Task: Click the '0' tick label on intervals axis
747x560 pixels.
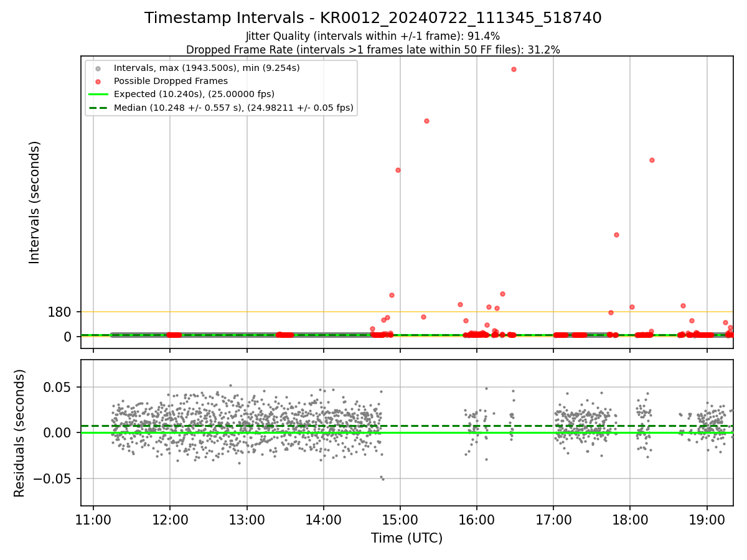Action: pyautogui.click(x=68, y=337)
